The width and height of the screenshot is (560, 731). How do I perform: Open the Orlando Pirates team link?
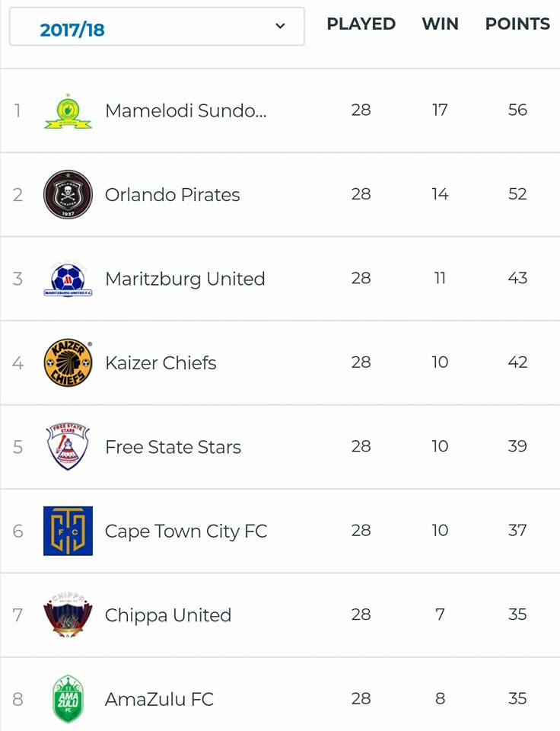[x=173, y=195]
